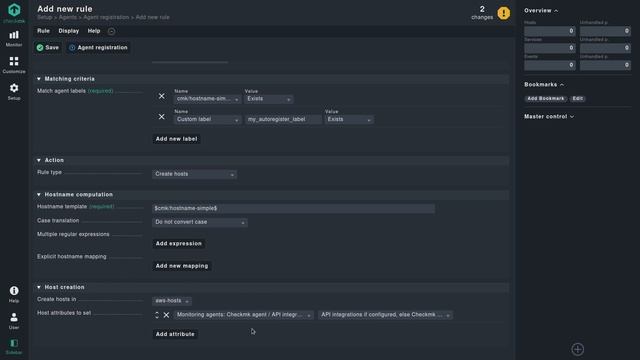Click the Checkmk logo icon

pos(14,10)
